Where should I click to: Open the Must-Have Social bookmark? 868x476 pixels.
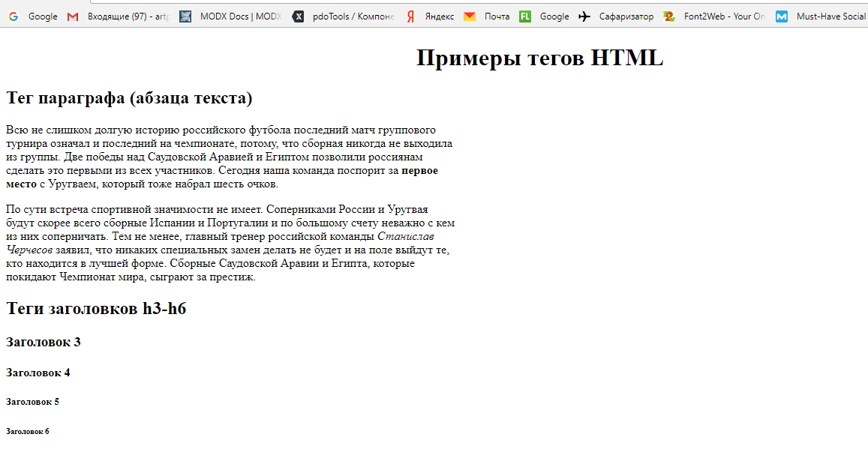(x=821, y=16)
